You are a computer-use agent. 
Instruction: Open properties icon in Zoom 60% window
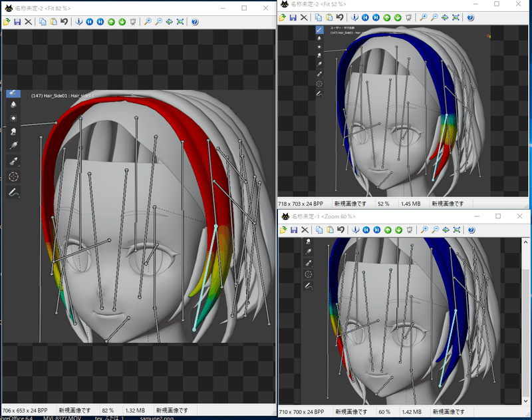[x=410, y=230]
